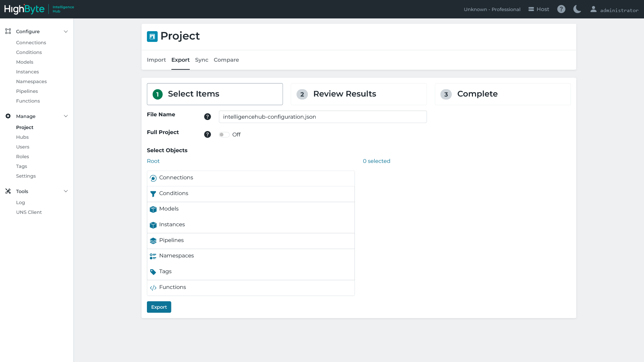
Task: Select the Pipelines row in object list
Action: [251, 241]
